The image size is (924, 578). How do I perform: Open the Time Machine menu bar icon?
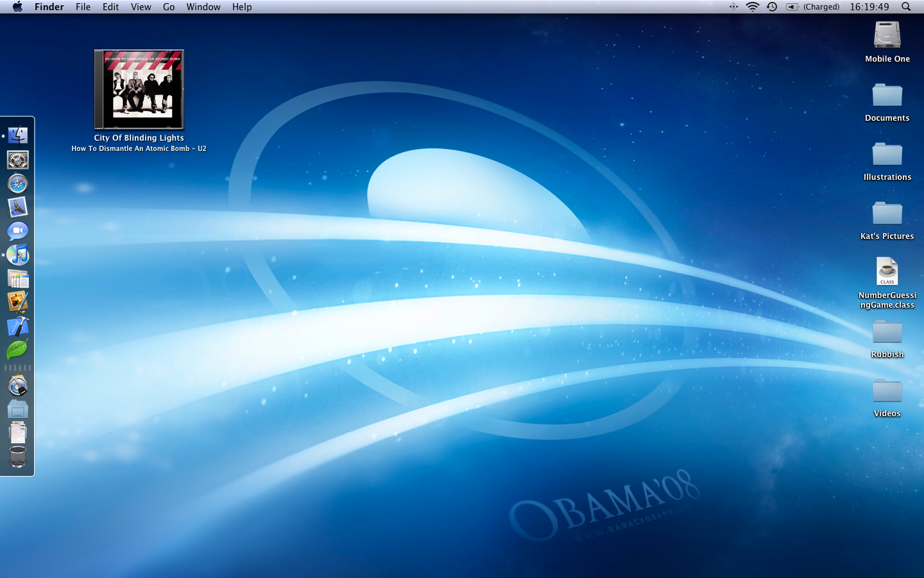[x=772, y=7]
